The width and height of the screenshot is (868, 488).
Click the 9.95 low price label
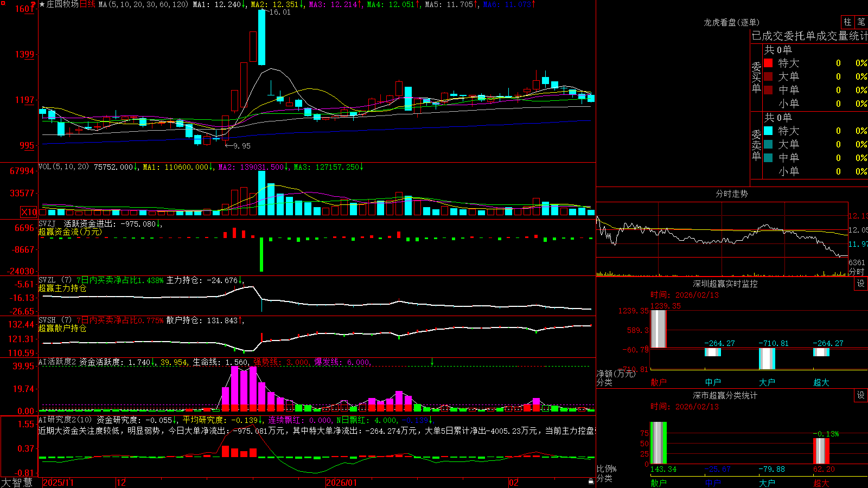pyautogui.click(x=242, y=146)
